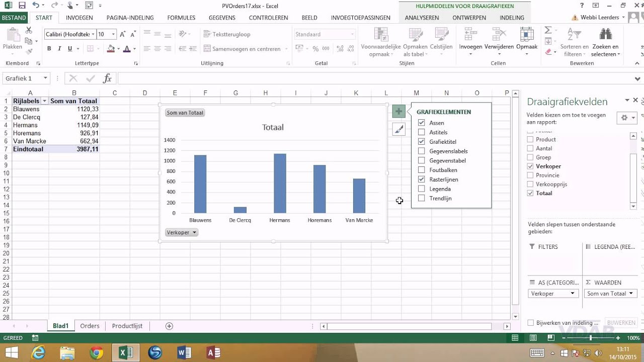
Task: Add a new sheet with plus icon
Action: click(170, 326)
